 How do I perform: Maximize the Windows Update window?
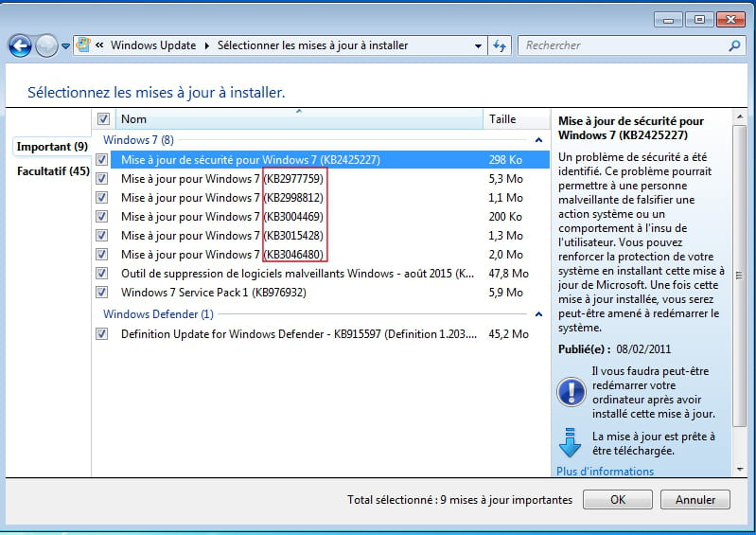pos(699,20)
